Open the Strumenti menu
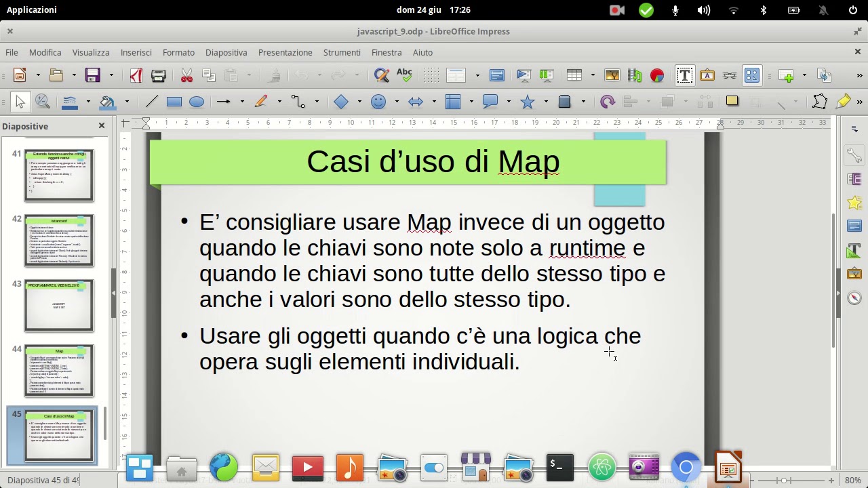 tap(342, 52)
